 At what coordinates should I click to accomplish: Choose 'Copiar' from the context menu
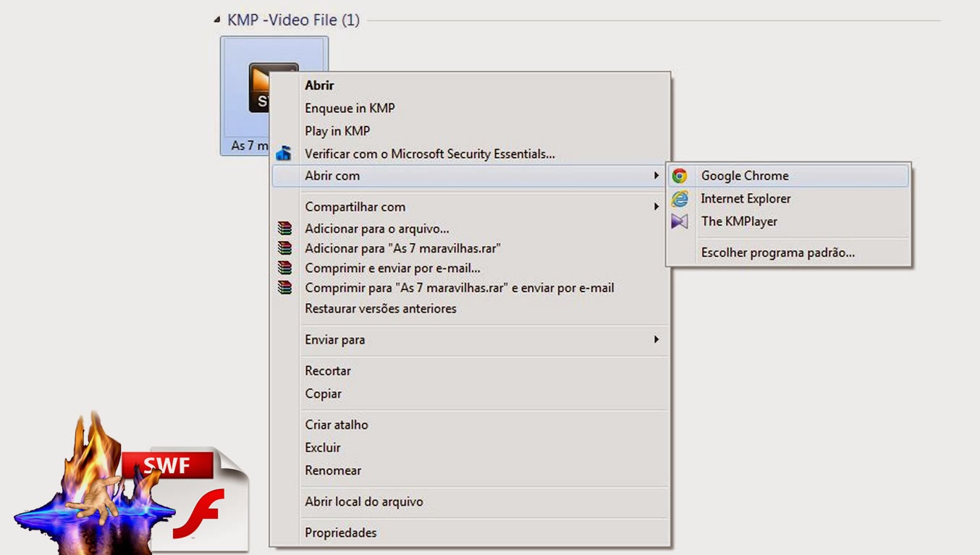(323, 394)
